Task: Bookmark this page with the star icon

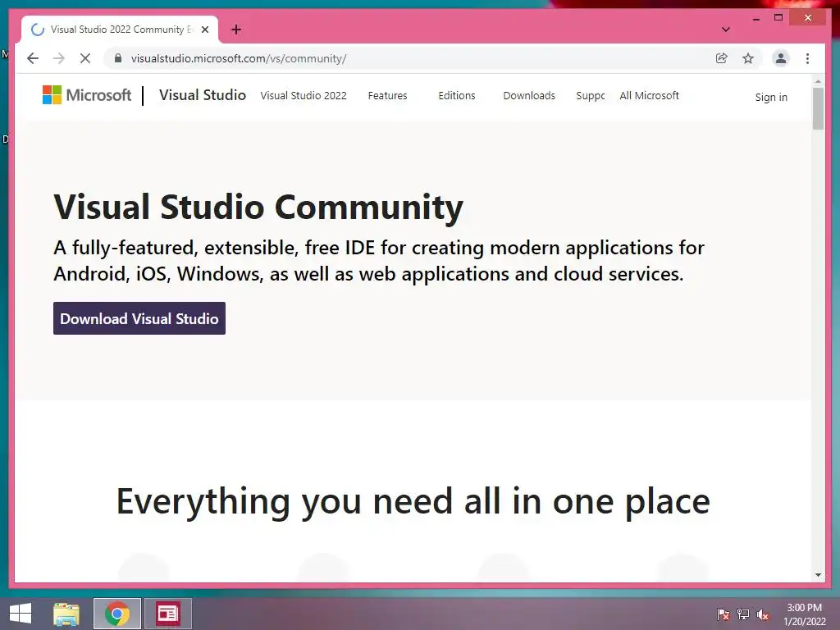Action: tap(748, 58)
